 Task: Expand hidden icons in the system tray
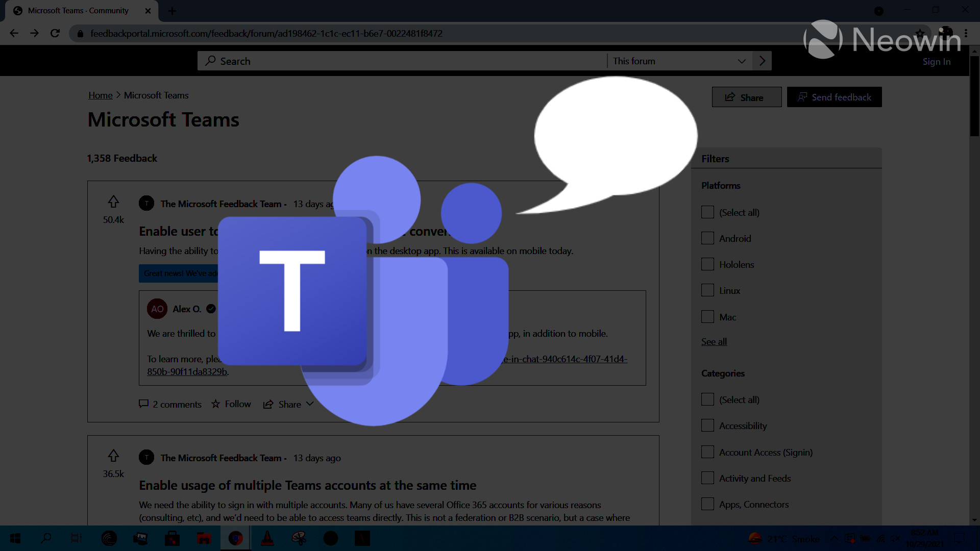tap(834, 538)
